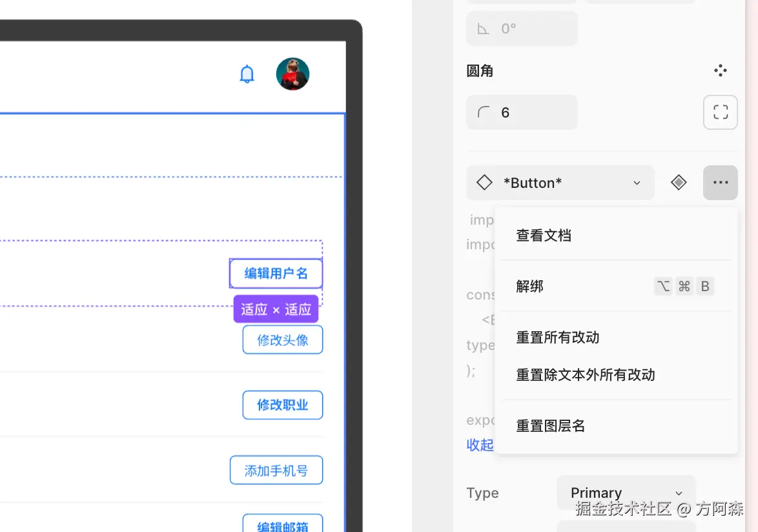Select 查看文档 from the menu
This screenshot has height=532, width=758.
coord(616,235)
